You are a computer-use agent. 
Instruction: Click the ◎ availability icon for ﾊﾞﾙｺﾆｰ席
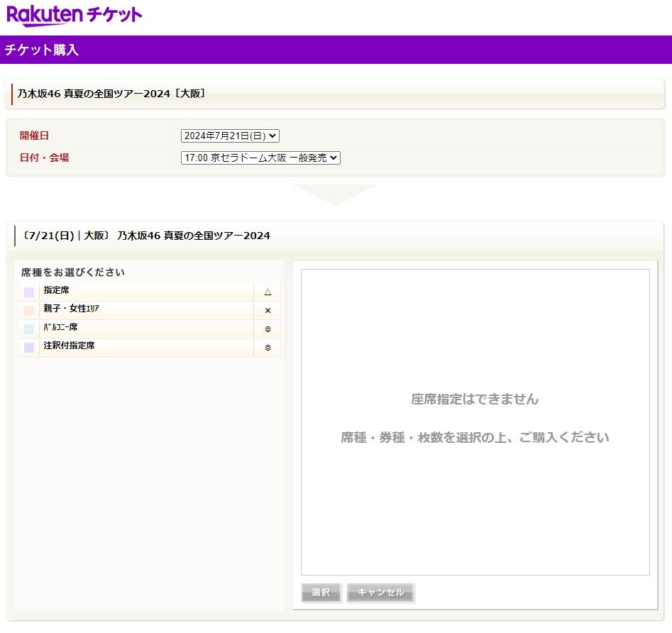tap(268, 329)
